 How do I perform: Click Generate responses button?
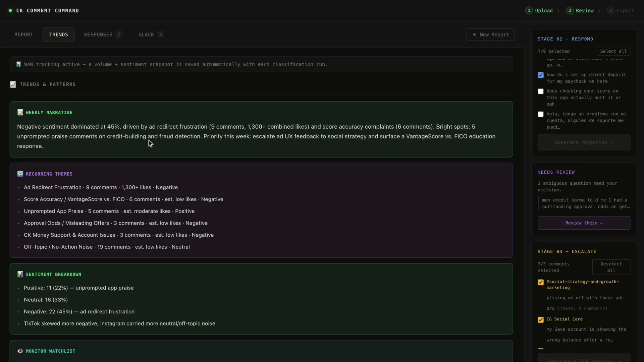click(584, 142)
